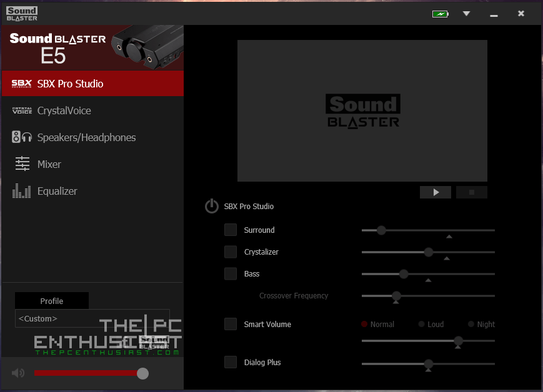Click the Crossover Frequency label

(294, 296)
